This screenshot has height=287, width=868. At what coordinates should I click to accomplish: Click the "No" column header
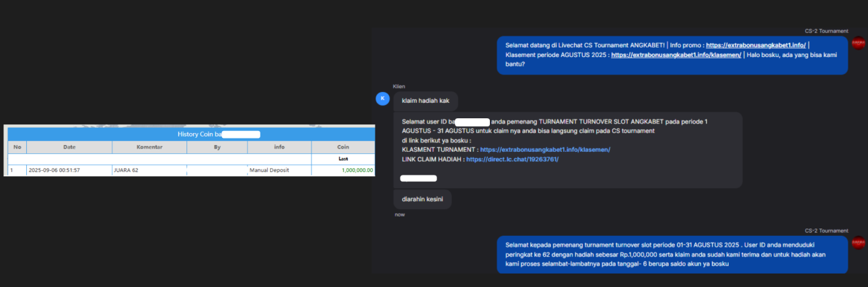point(17,147)
